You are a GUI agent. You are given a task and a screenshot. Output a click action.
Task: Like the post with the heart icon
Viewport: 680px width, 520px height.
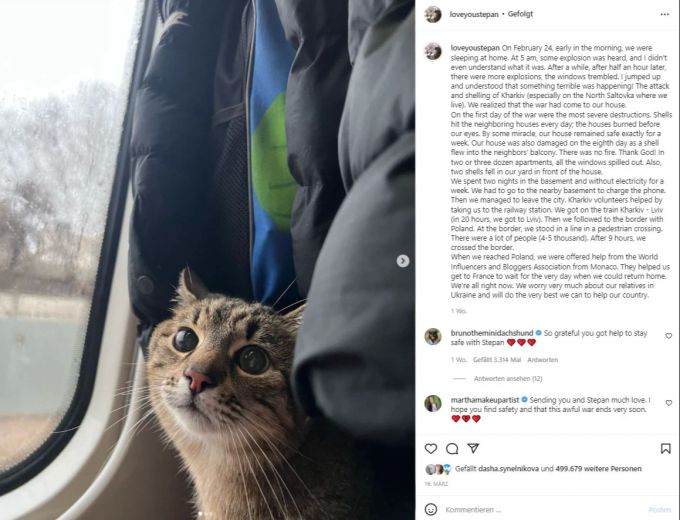click(x=431, y=448)
